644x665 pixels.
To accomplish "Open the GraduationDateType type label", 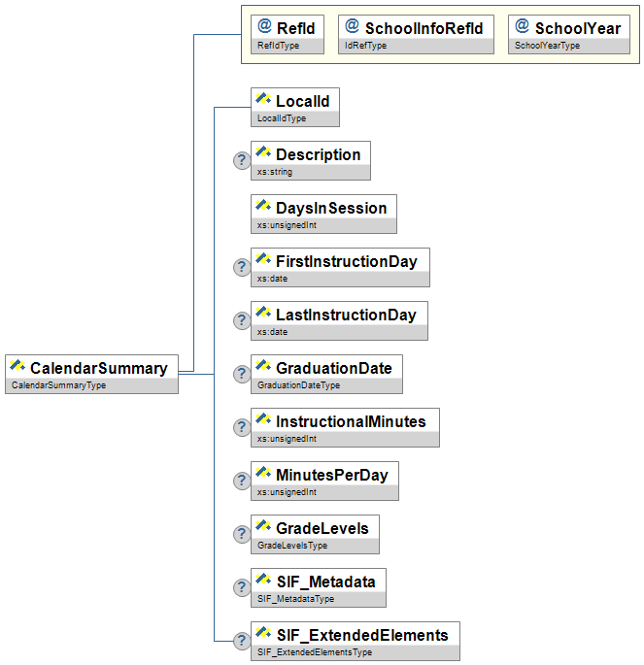I will (x=298, y=385).
